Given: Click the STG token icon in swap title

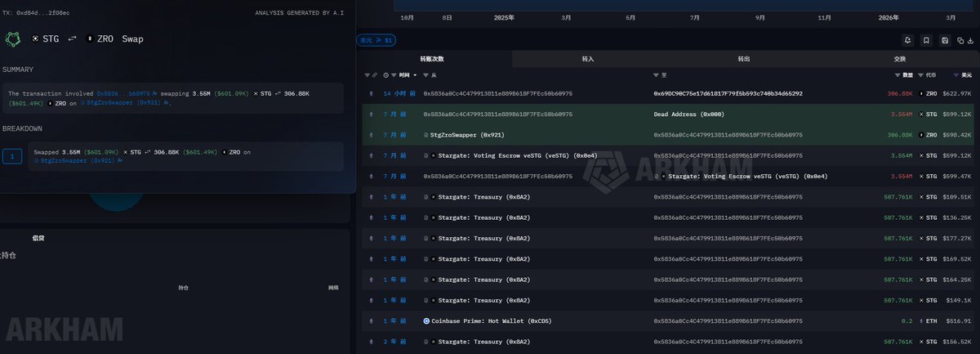Looking at the screenshot, I should [x=35, y=38].
